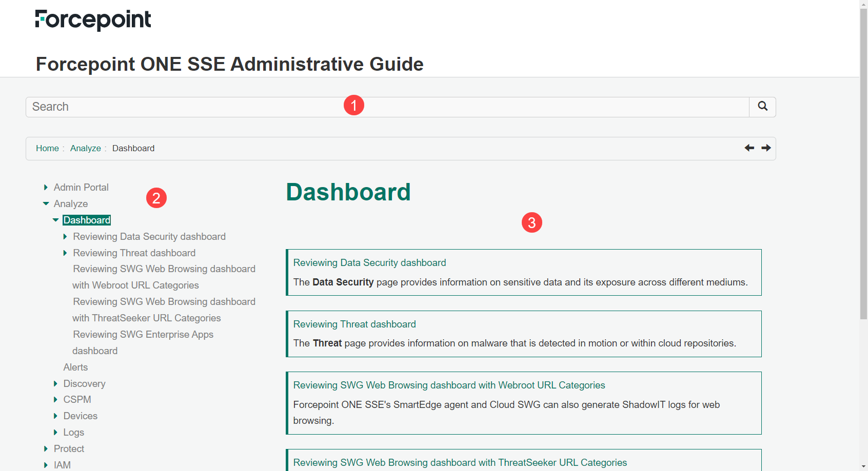The width and height of the screenshot is (868, 471).
Task: Click the Forcepoint logo
Action: tap(93, 19)
